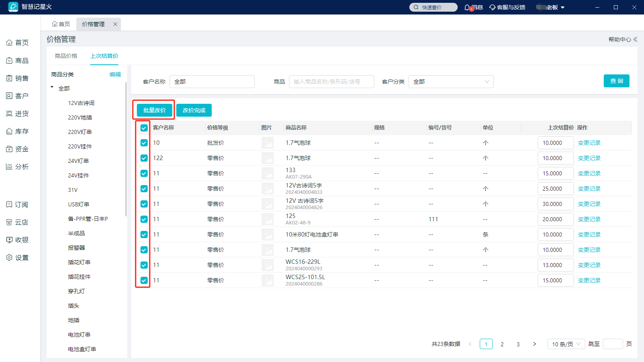Open 订阅 module in sidebar

pos(17,204)
